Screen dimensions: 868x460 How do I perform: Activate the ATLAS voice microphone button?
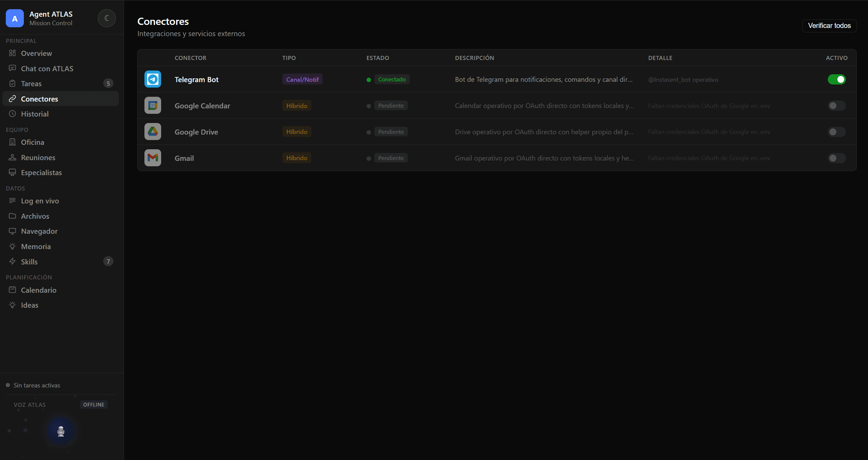click(x=61, y=431)
